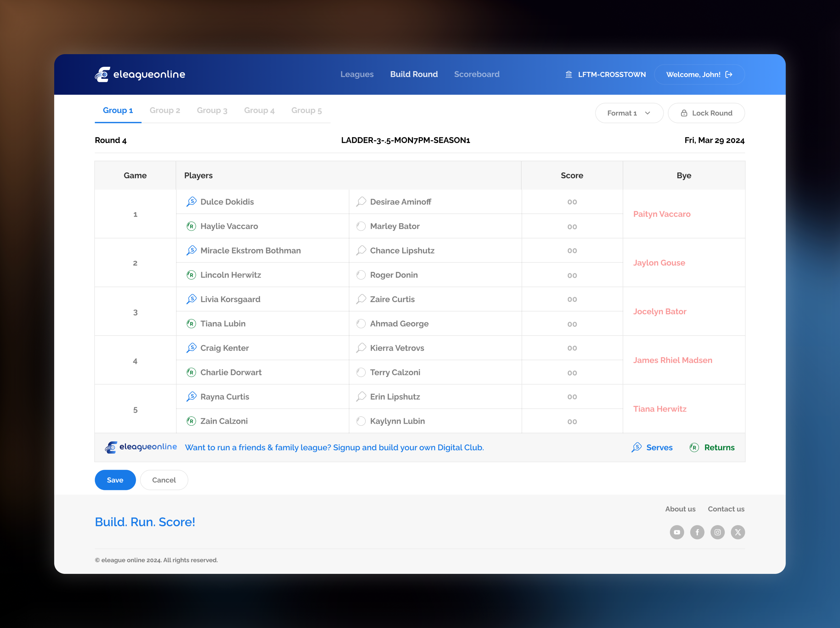Click the score field for Craig Kenter
The height and width of the screenshot is (628, 840).
[x=572, y=348]
